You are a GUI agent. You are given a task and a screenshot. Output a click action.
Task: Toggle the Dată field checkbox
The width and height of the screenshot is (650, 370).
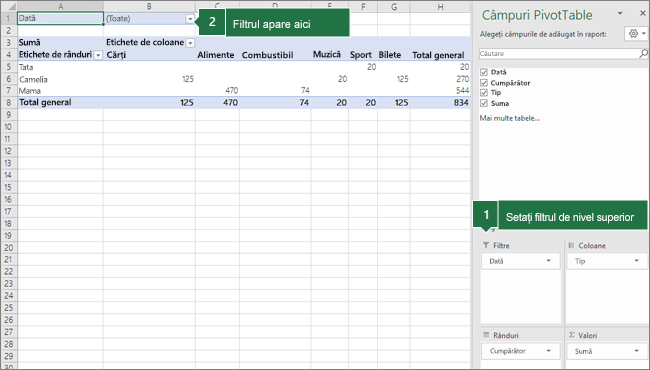coord(484,72)
